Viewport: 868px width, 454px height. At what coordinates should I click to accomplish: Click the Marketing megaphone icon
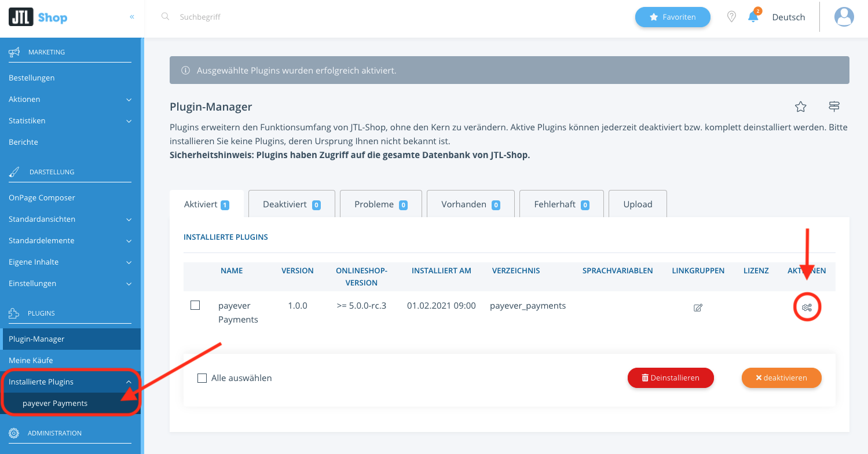click(14, 52)
